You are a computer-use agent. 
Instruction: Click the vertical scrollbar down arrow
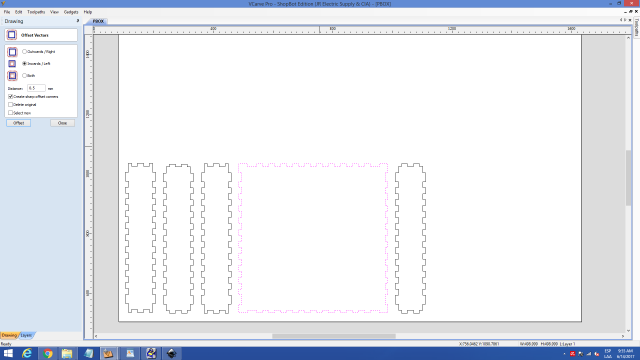[x=629, y=331]
